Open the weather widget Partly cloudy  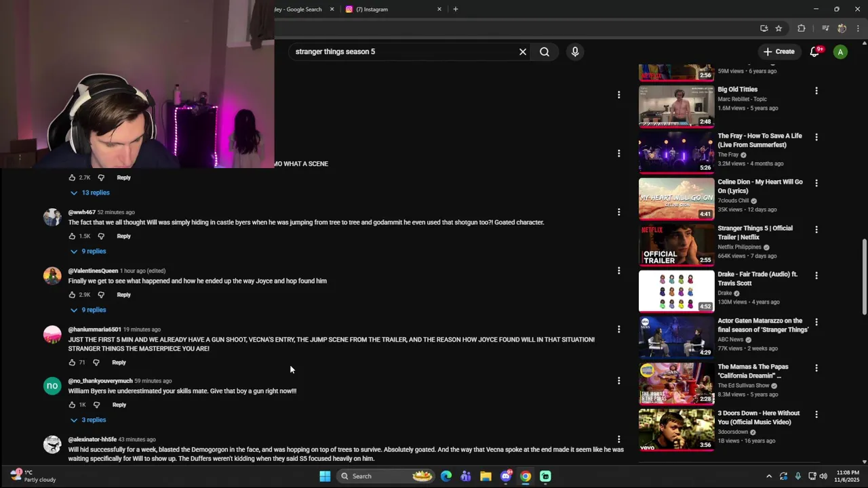[33, 476]
